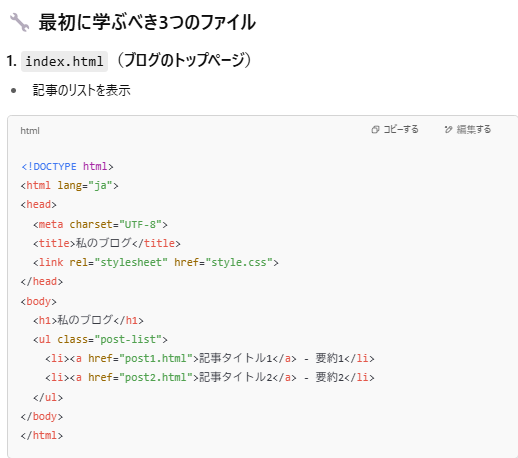Click the closing </html> tag line

42,435
